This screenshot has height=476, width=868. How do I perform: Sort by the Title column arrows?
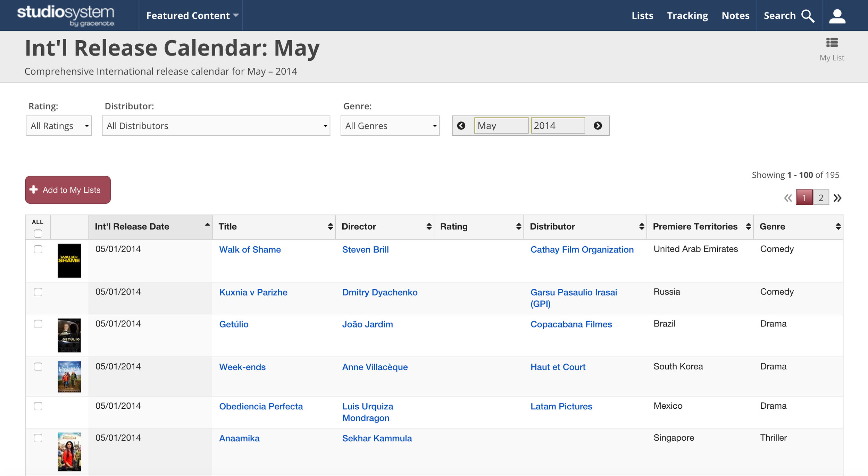tap(330, 227)
